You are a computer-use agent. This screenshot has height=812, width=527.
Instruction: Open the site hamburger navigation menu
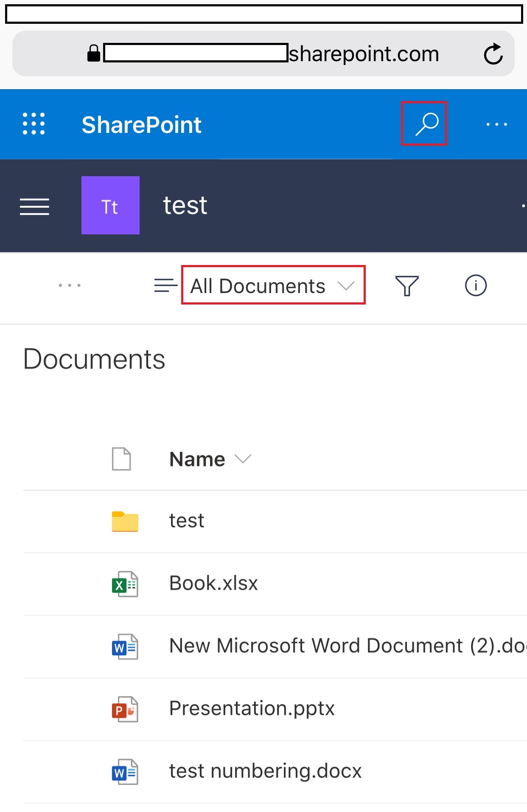click(34, 207)
